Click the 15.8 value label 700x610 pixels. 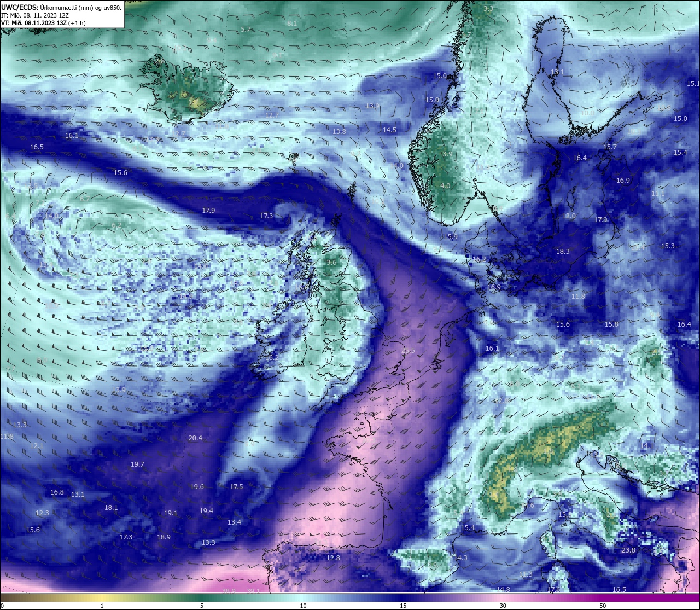click(x=611, y=324)
